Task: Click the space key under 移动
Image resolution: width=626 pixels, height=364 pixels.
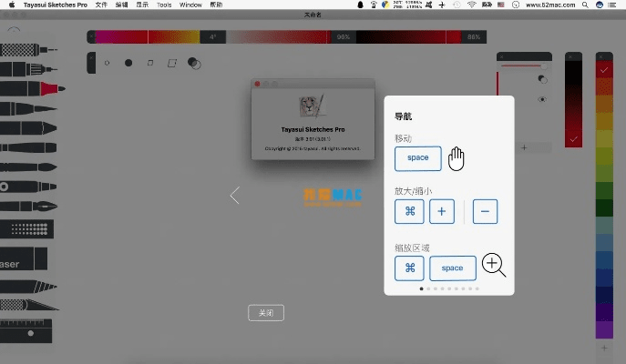Action: click(x=418, y=158)
